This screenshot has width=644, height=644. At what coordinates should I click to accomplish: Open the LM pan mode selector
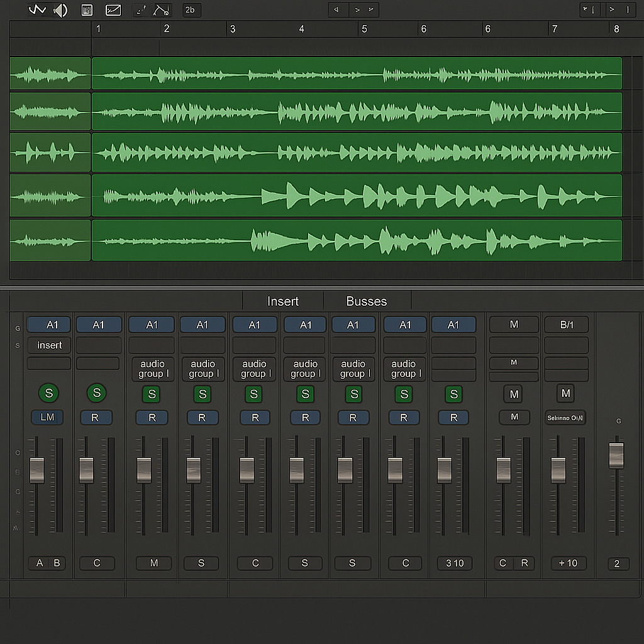(47, 418)
